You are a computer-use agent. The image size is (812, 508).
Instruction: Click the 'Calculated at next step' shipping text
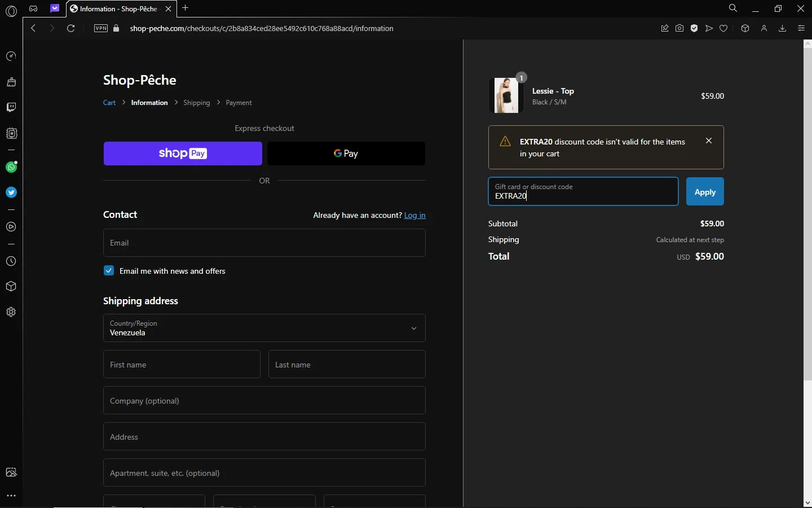[x=690, y=240]
